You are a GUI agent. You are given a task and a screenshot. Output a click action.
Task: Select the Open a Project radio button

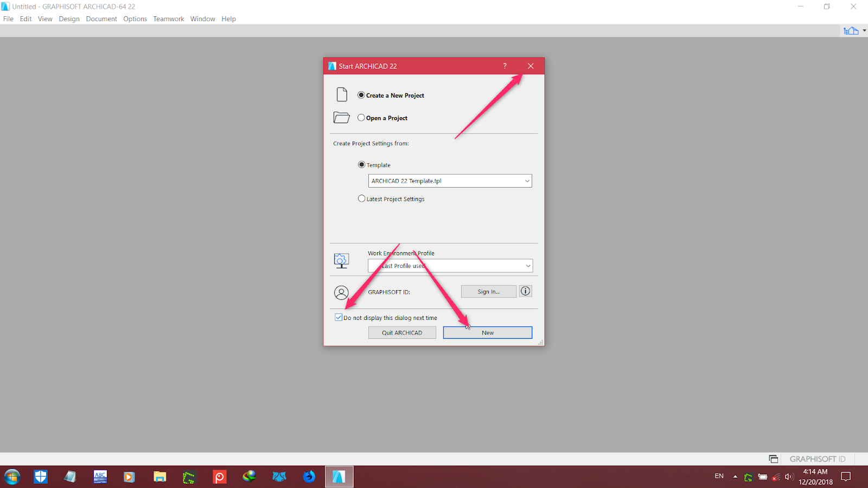click(x=361, y=118)
